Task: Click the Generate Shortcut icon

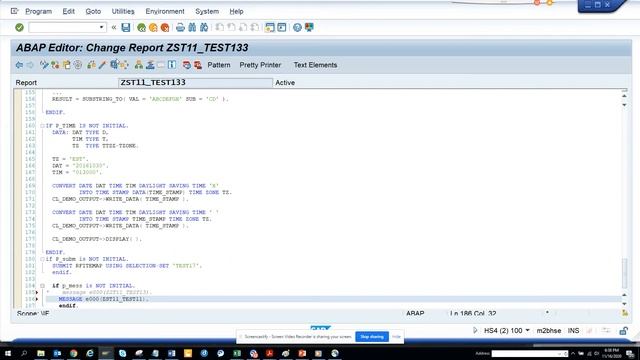Action: [282, 27]
